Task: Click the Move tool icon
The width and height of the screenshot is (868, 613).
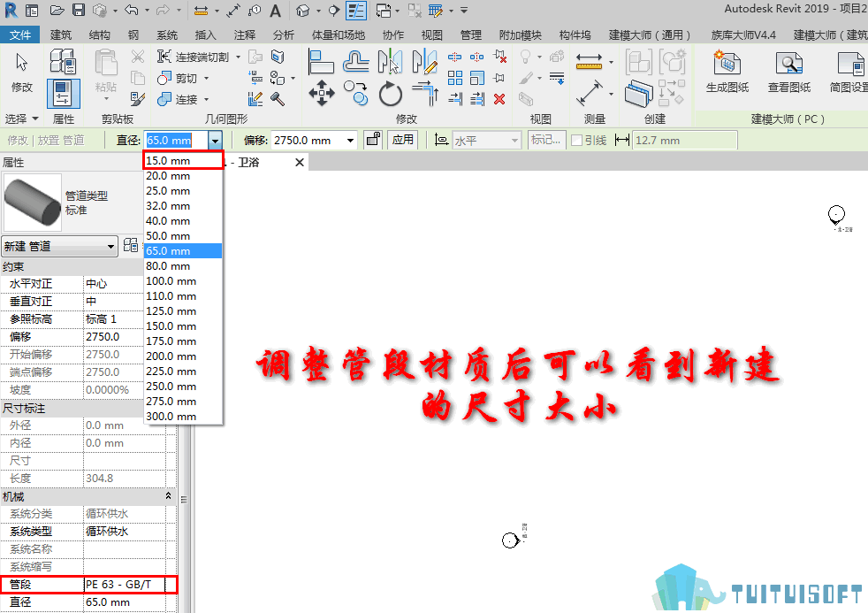Action: point(322,93)
